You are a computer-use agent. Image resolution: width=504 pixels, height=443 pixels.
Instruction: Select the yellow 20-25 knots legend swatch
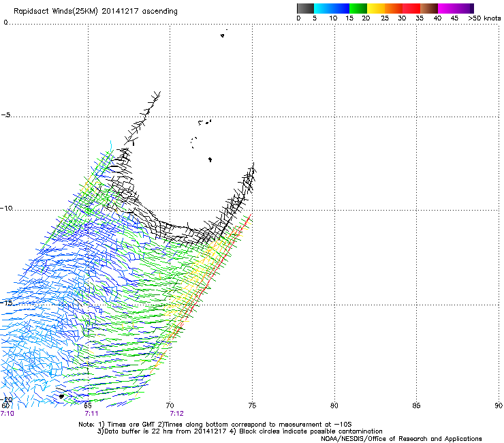(x=376, y=8)
